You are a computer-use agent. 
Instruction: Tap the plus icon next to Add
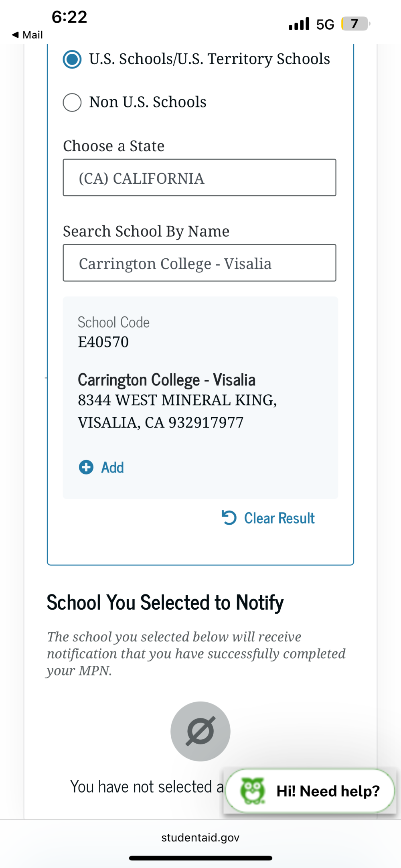[86, 467]
